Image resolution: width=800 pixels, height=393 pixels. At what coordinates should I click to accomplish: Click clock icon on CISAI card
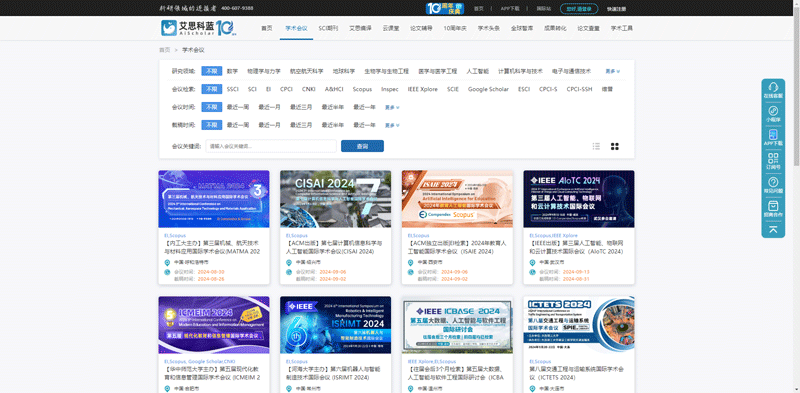coord(289,272)
